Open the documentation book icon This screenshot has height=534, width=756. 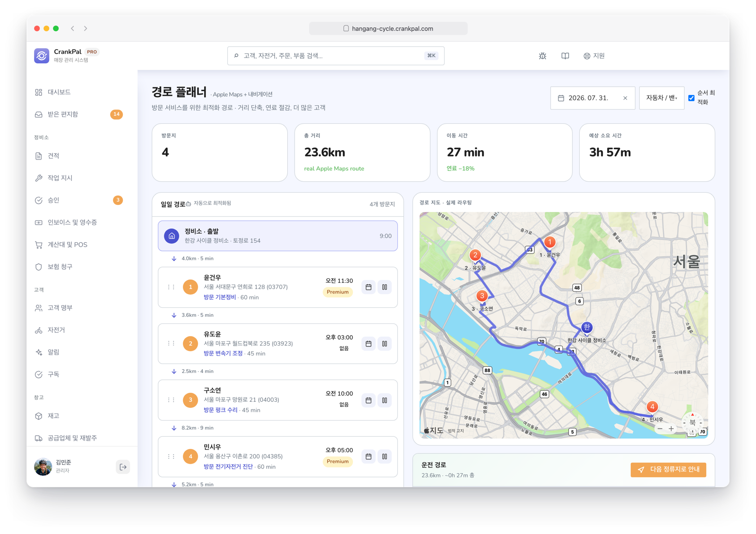click(x=565, y=56)
